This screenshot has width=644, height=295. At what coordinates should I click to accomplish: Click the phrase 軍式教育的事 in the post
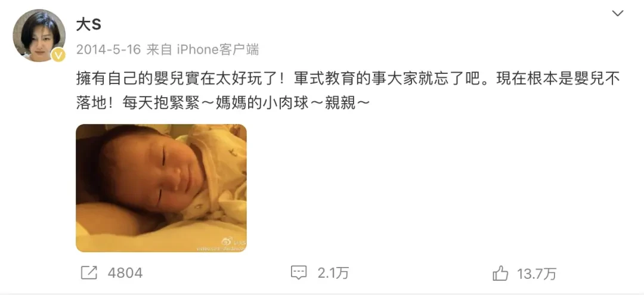tap(335, 79)
